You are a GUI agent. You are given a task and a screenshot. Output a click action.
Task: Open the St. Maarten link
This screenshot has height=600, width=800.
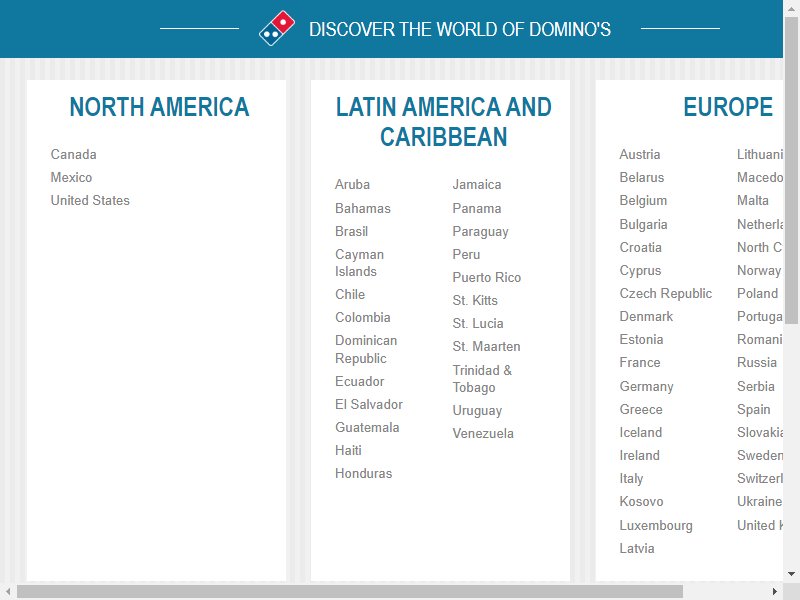[x=487, y=346]
